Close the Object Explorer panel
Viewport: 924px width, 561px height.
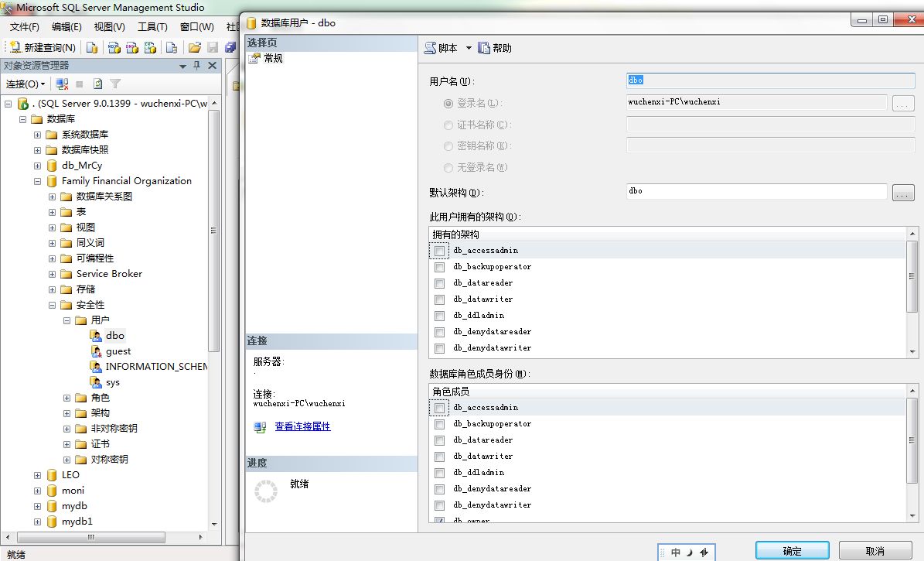[x=212, y=66]
